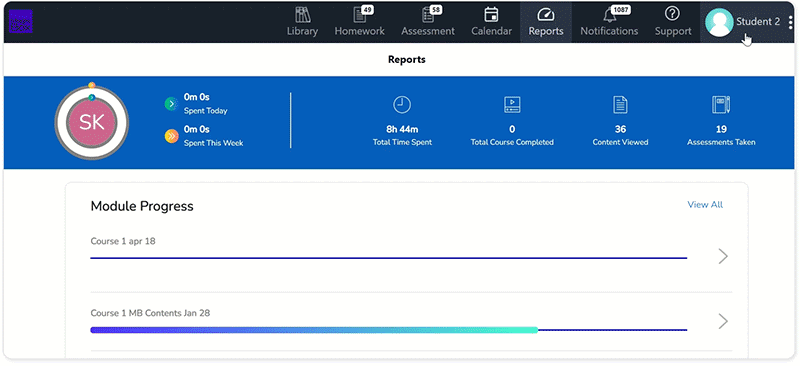800x366 pixels.
Task: Open the Calendar icon in the navbar
Action: click(x=491, y=14)
